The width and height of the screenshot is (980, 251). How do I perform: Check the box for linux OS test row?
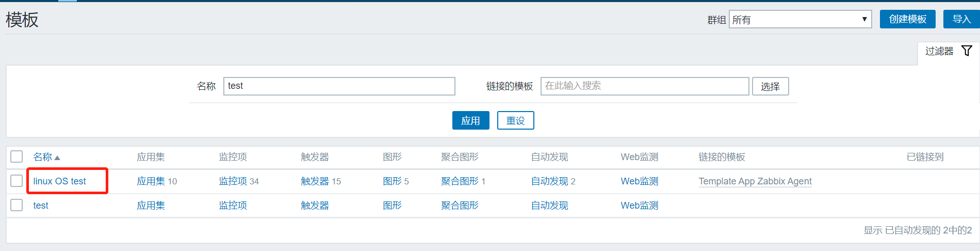17,181
